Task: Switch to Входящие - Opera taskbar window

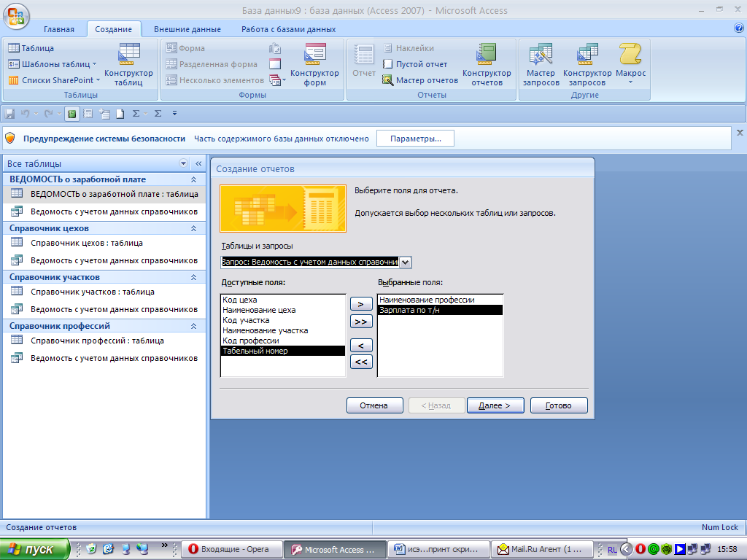Action: [x=231, y=549]
